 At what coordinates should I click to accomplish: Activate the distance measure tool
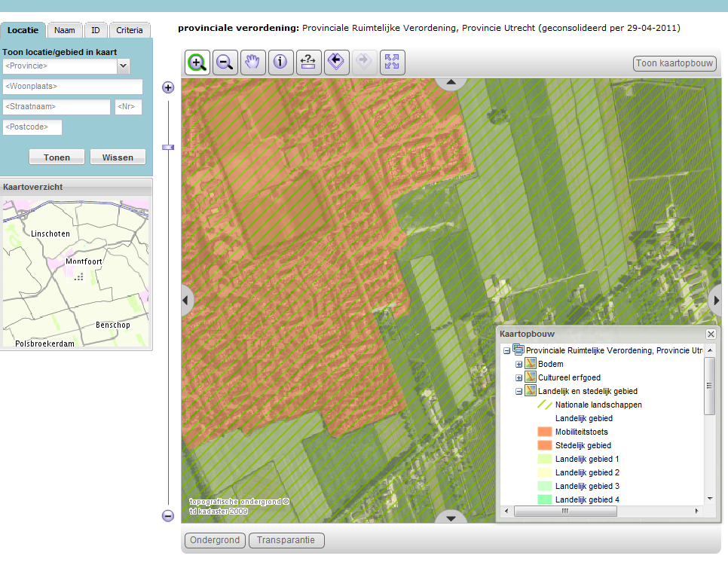(x=309, y=63)
